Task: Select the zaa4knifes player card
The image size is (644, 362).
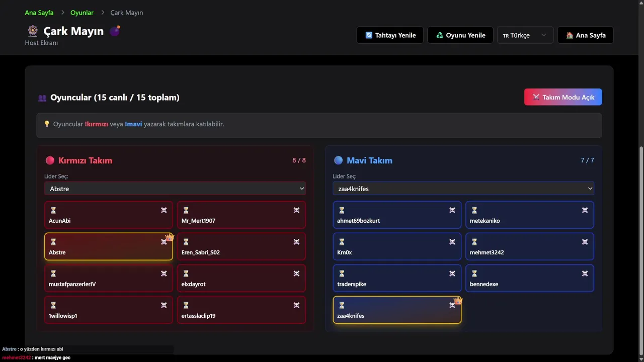Action: (392, 311)
